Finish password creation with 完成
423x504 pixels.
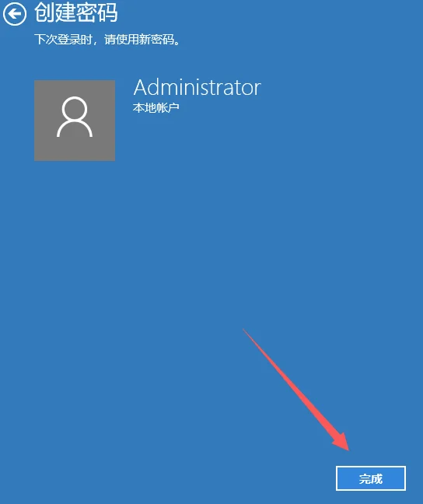tap(371, 478)
